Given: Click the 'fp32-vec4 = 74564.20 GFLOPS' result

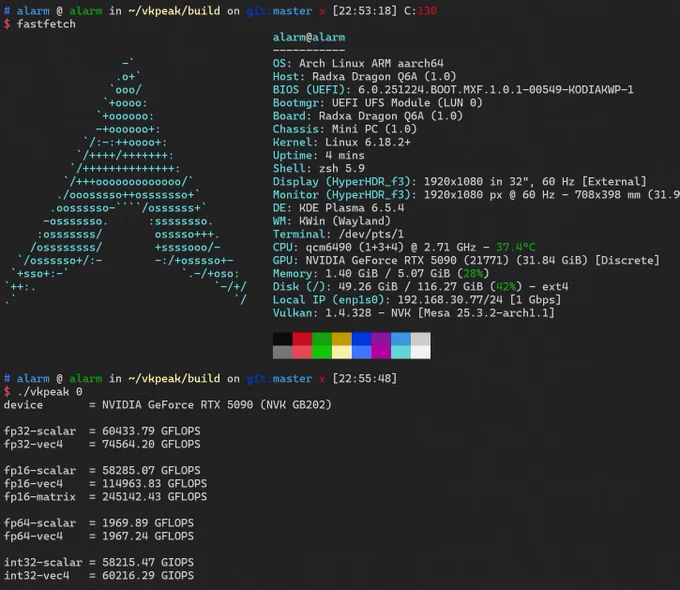Looking at the screenshot, I should tap(102, 444).
